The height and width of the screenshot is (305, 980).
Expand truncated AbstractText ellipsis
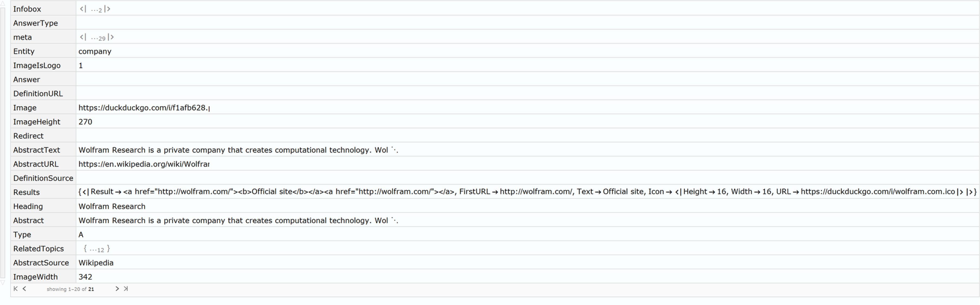(394, 150)
